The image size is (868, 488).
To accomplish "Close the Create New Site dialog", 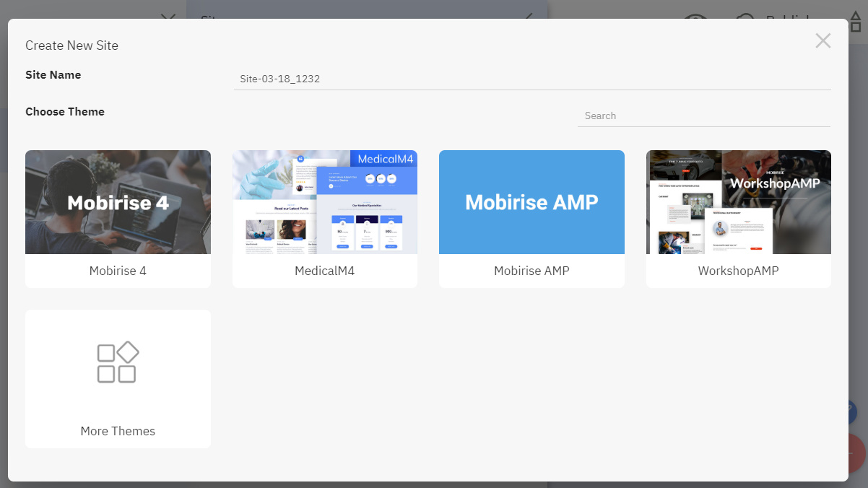I will coord(823,41).
